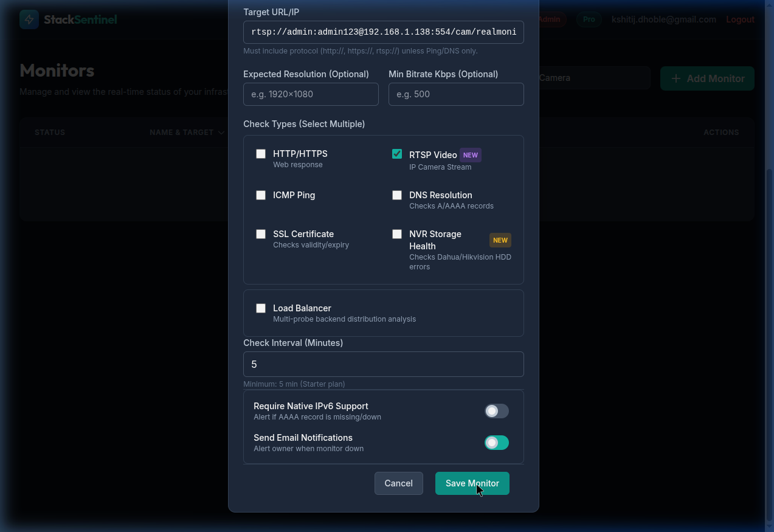Image resolution: width=774 pixels, height=532 pixels.
Task: Click the 'IP Camera Stream' description
Action: 440,167
